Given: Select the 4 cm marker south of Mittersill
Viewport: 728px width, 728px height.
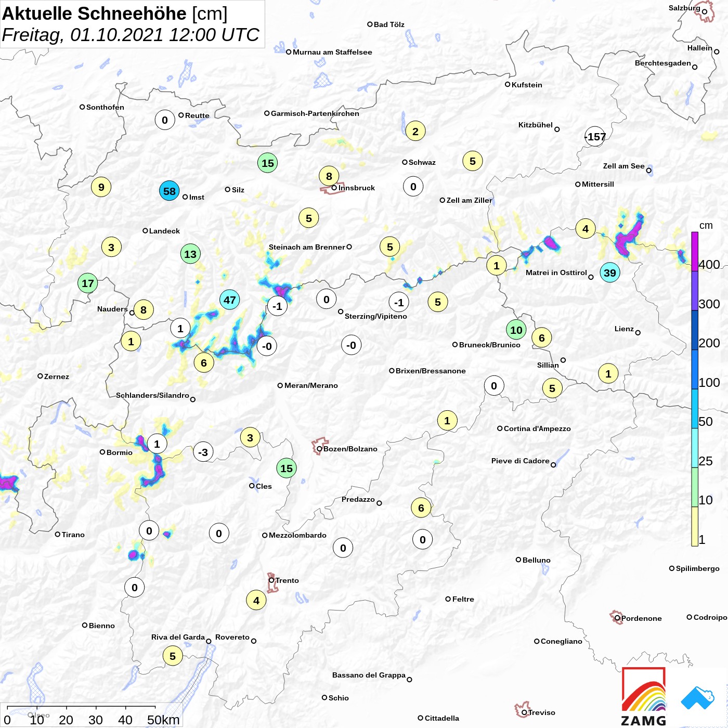Looking at the screenshot, I should tap(586, 228).
